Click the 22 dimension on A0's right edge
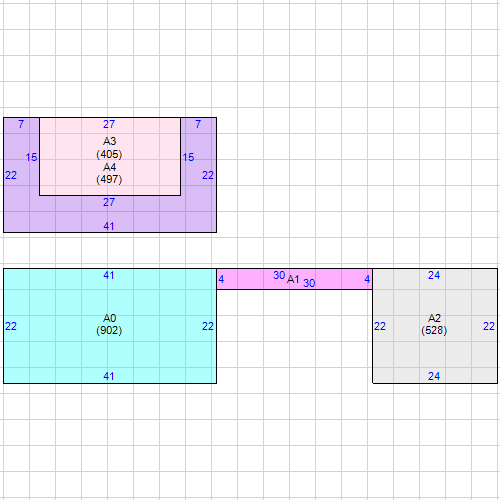The height and width of the screenshot is (500, 500). 208,326
